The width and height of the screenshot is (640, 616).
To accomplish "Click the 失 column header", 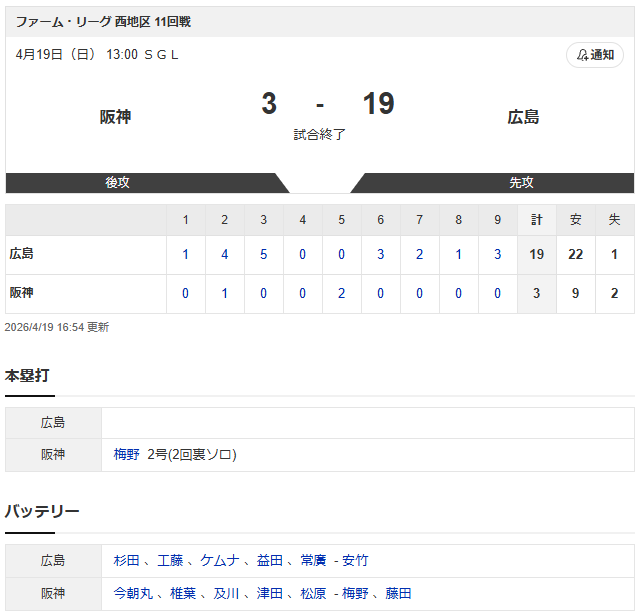I will point(615,220).
